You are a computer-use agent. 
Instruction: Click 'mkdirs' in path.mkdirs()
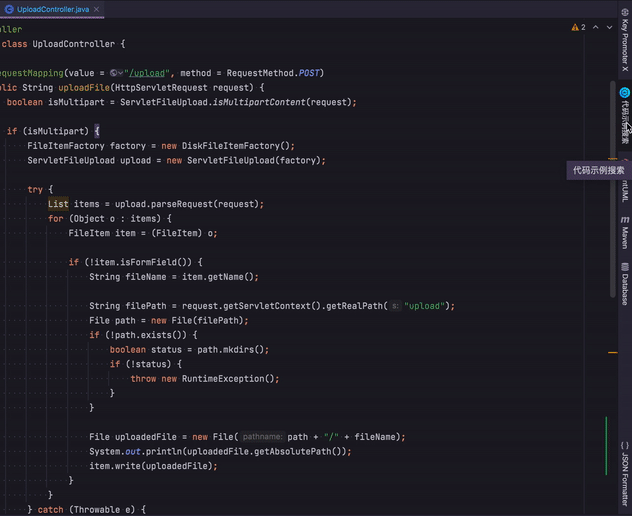[x=238, y=350]
